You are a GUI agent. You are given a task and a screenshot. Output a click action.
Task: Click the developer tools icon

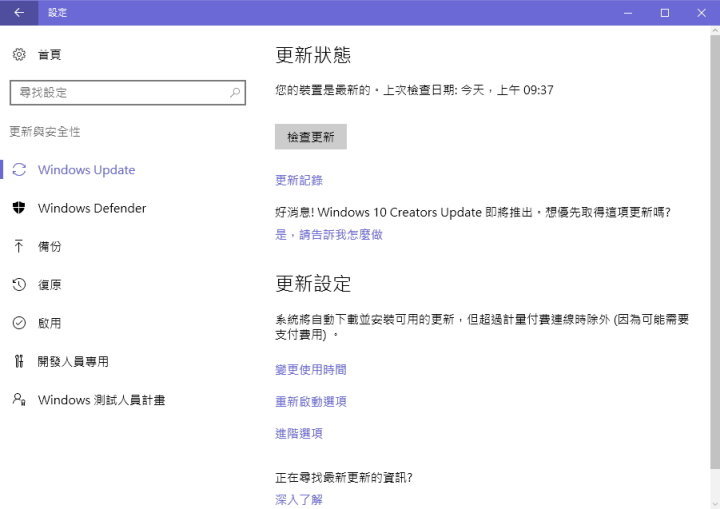pyautogui.click(x=19, y=362)
